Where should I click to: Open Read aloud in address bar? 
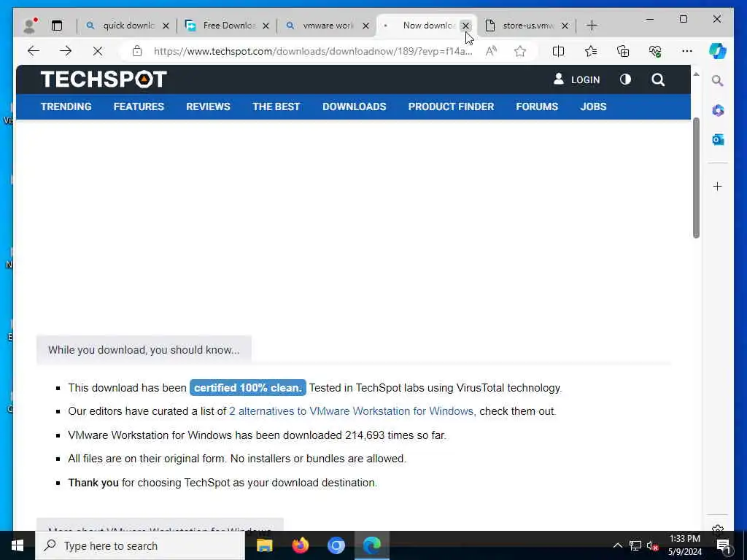point(491,51)
